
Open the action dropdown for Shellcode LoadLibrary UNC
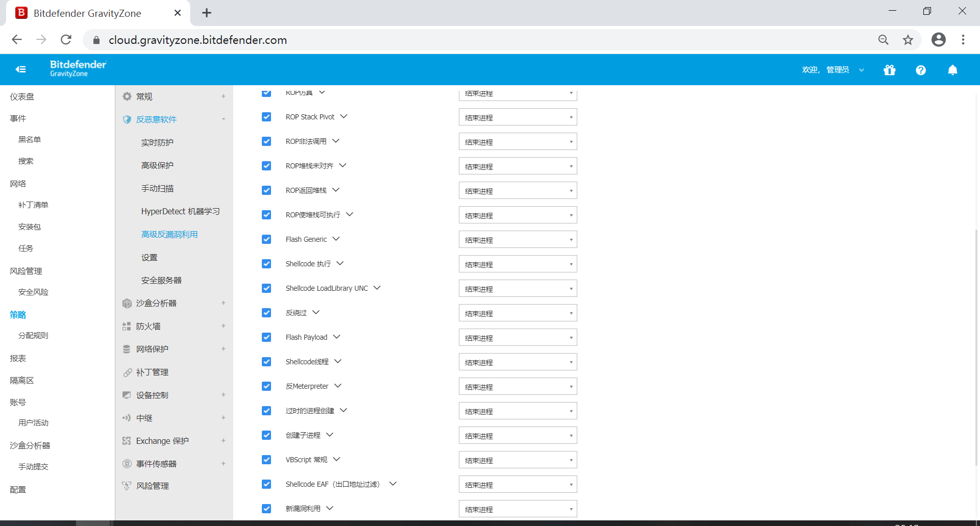518,289
